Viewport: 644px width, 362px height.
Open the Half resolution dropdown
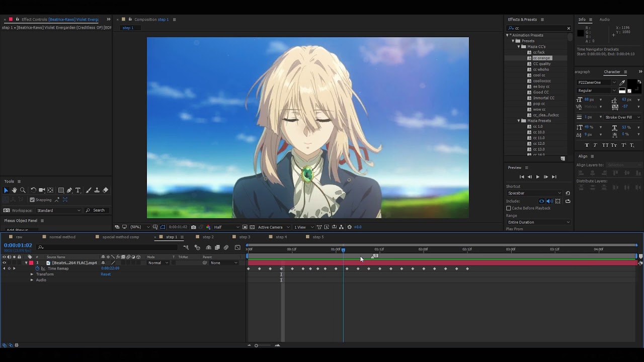tap(227, 227)
